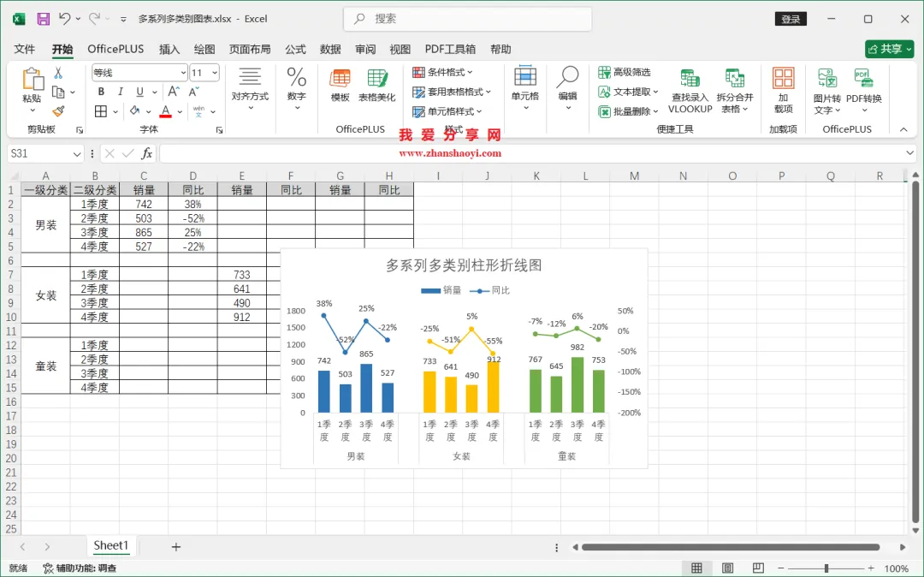Image resolution: width=924 pixels, height=577 pixels.
Task: Collapse the ribbon with chevron
Action: click(x=903, y=129)
